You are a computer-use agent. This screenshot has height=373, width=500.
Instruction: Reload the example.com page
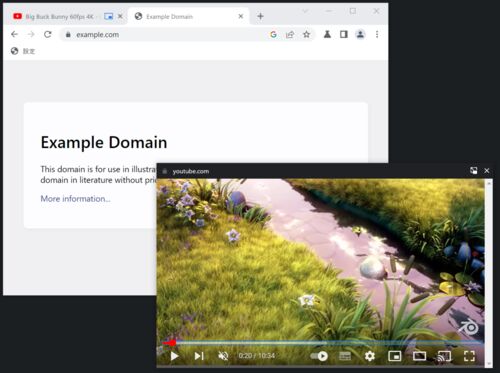tap(48, 34)
